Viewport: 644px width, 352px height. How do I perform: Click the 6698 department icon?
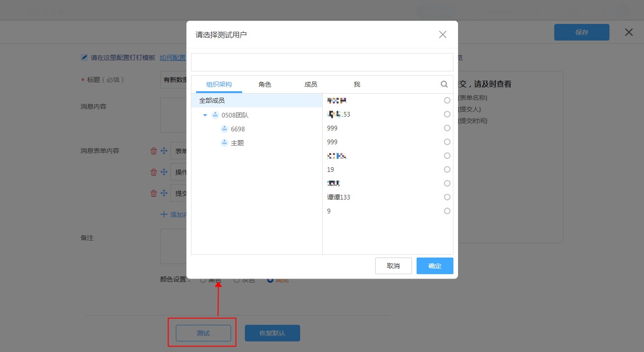pos(225,129)
